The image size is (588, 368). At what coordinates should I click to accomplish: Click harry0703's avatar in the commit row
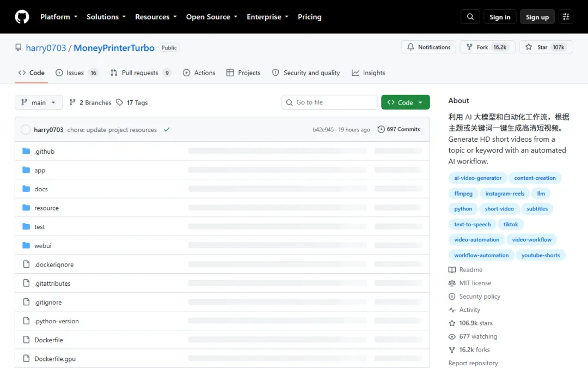pos(26,130)
